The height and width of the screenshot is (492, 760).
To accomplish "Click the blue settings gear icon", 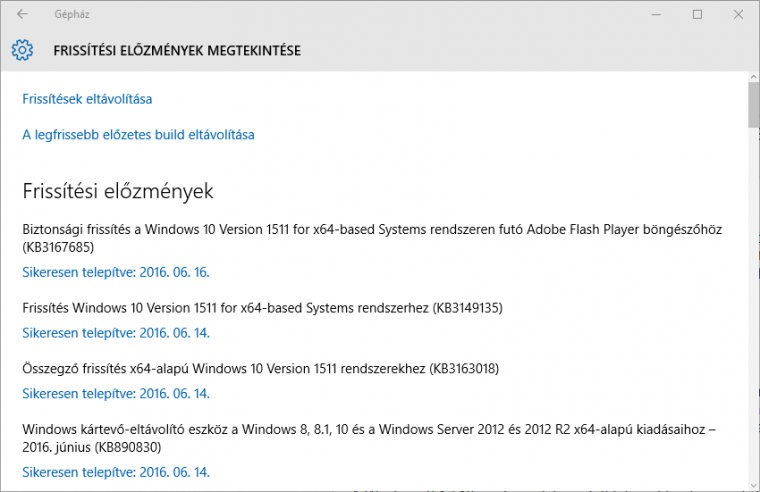I will pyautogui.click(x=22, y=50).
